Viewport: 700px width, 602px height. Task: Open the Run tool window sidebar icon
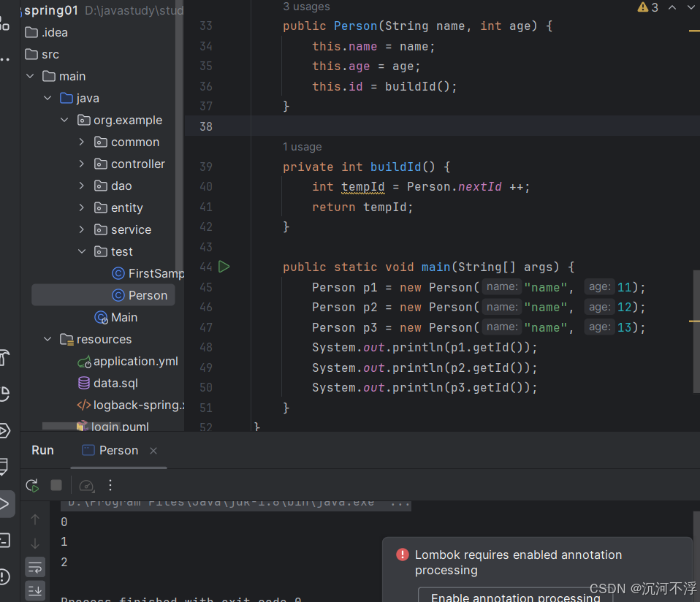[4, 504]
